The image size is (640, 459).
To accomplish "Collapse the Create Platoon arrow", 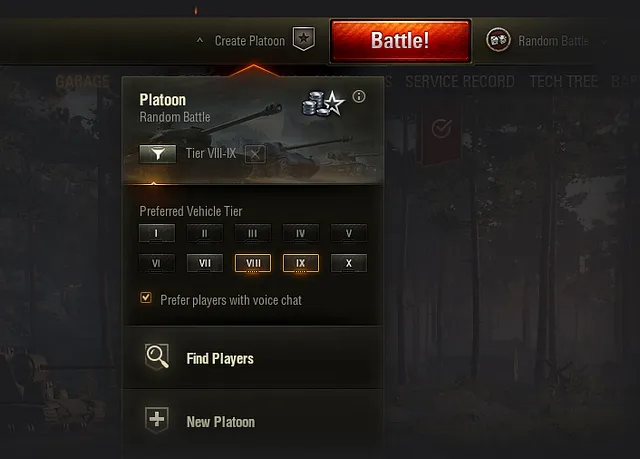I will click(x=200, y=40).
